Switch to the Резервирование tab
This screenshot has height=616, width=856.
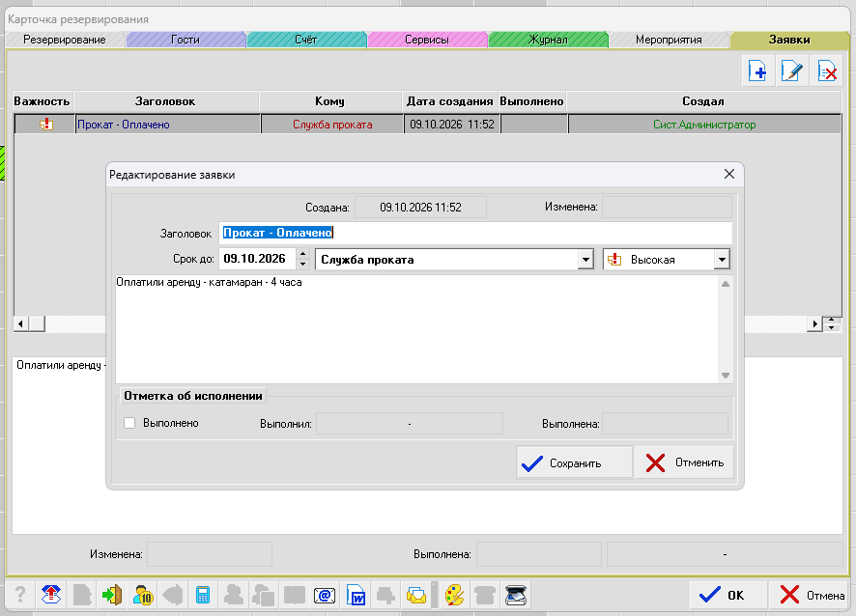coord(65,40)
